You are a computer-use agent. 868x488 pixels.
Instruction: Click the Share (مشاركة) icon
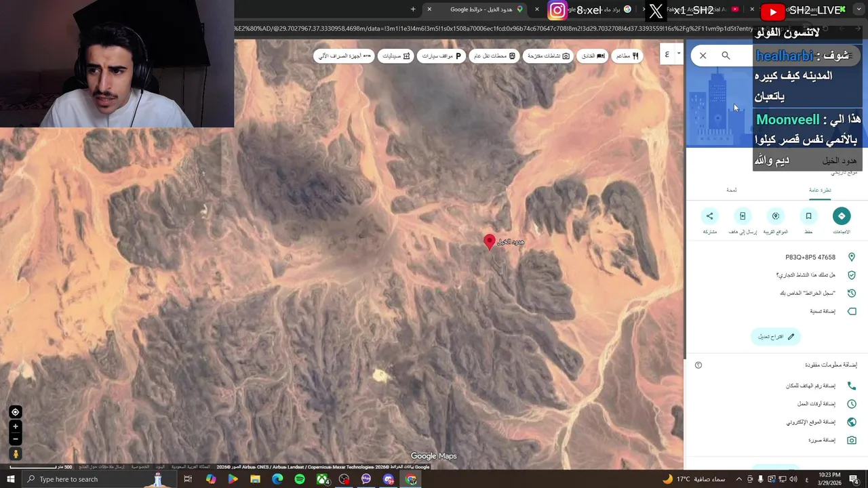[709, 216]
